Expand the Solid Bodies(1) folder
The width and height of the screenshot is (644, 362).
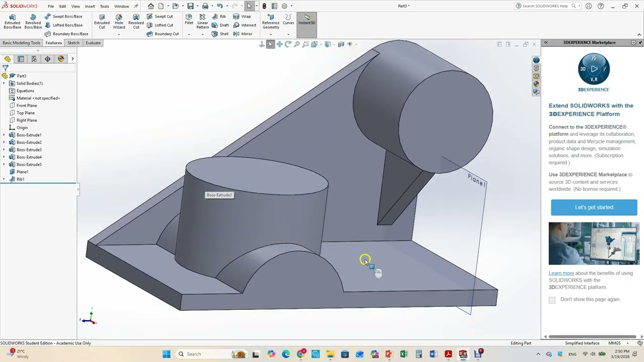coord(5,83)
